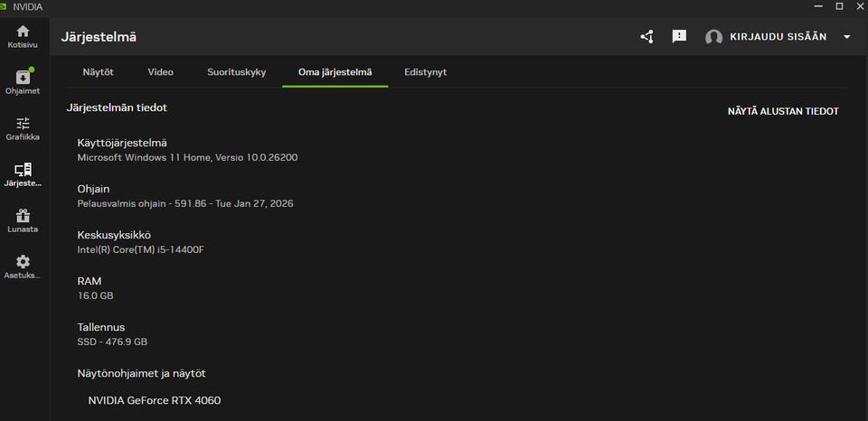This screenshot has width=868, height=421.
Task: Click KIRJAUDU SISÄÄN sign-in button
Action: (778, 37)
